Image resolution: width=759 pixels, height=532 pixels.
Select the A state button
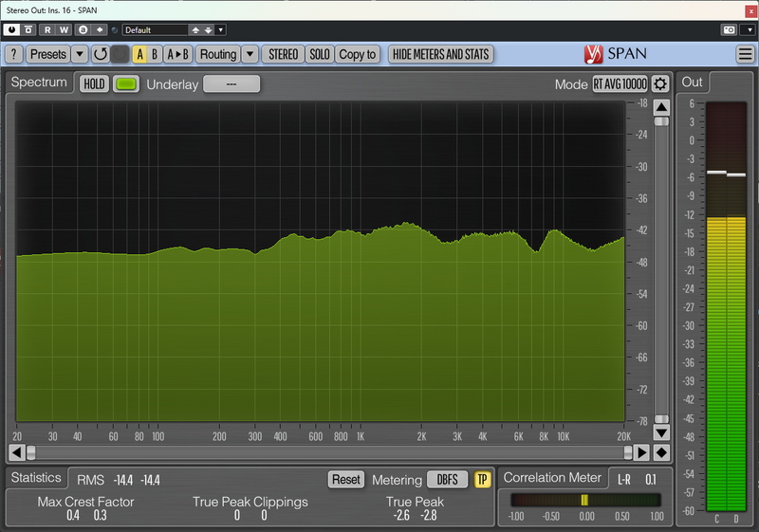pyautogui.click(x=139, y=54)
